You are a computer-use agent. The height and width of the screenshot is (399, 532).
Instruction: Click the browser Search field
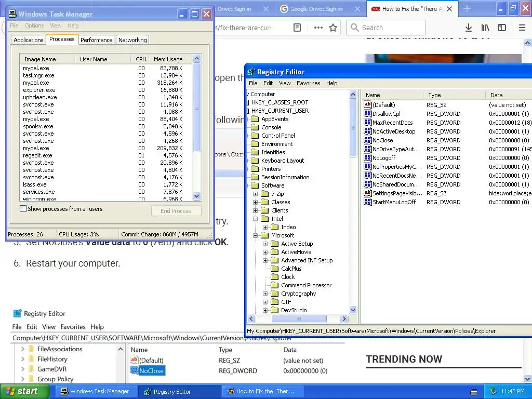(385, 28)
